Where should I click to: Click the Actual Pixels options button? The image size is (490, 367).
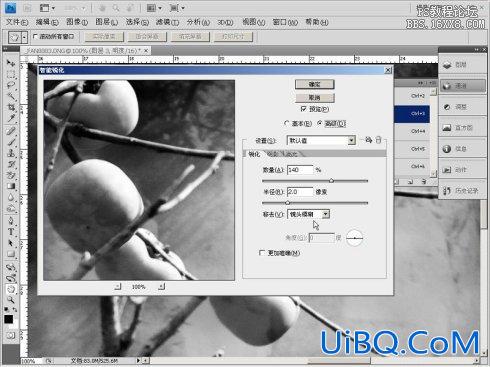(x=104, y=37)
